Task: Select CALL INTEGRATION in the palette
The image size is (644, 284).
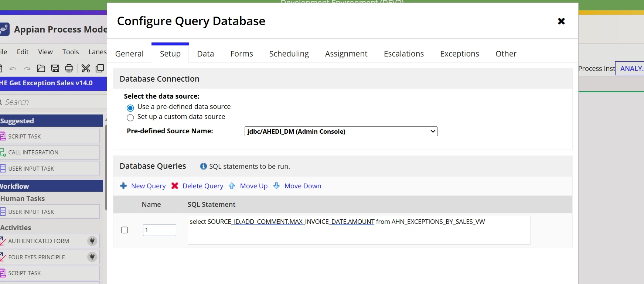Action: [x=50, y=152]
